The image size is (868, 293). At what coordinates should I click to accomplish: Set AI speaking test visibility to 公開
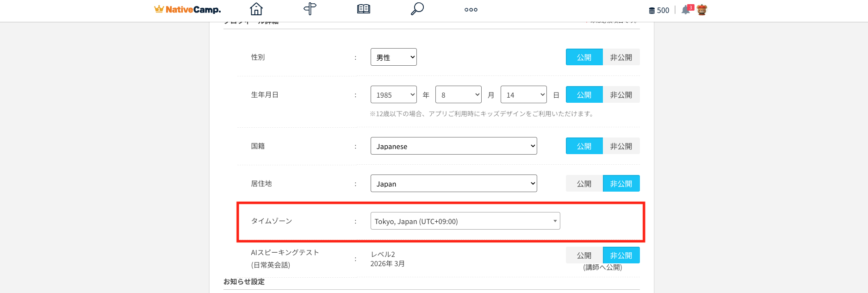[x=584, y=256]
